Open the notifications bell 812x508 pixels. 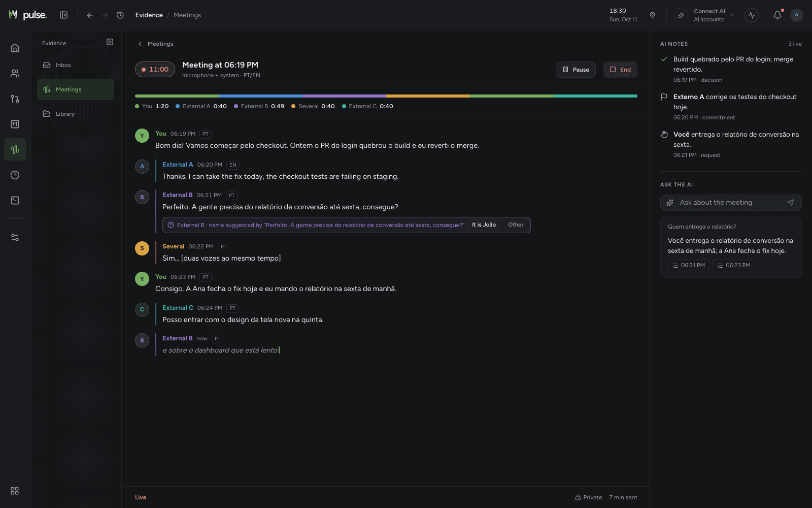coord(777,15)
